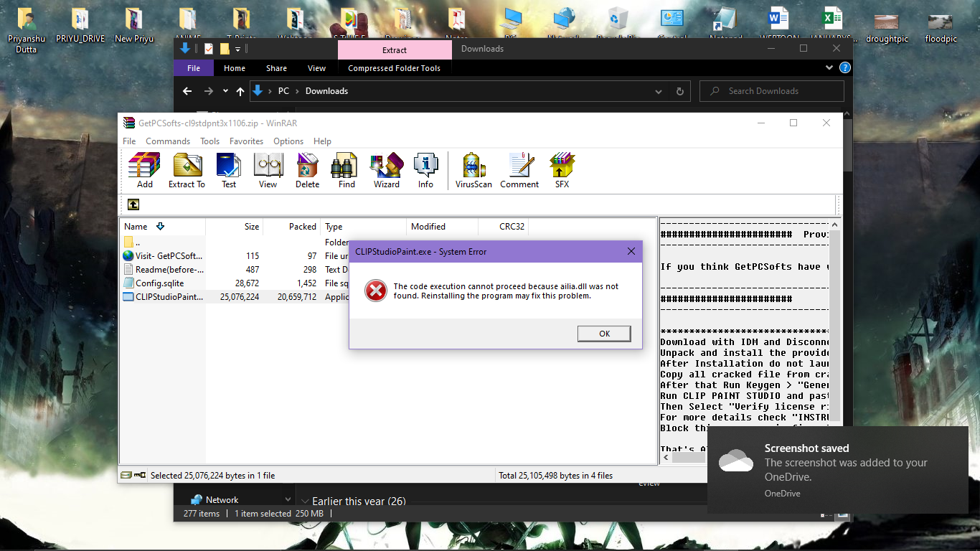
Task: Open the WinRAR Favorites menu
Action: coord(246,141)
